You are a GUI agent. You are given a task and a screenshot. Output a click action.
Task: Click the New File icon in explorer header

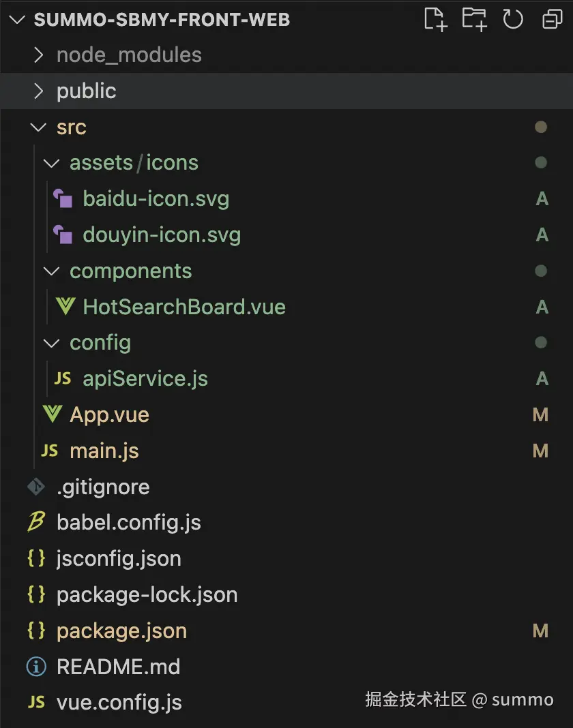click(x=435, y=19)
